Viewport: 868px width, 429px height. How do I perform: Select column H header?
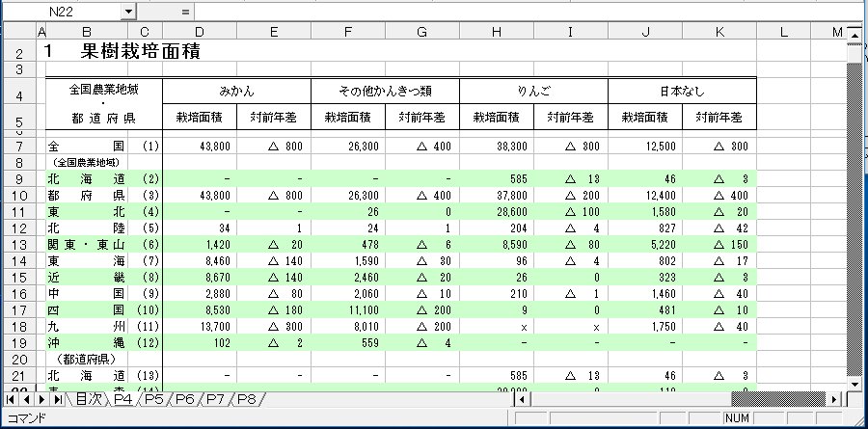coord(497,32)
